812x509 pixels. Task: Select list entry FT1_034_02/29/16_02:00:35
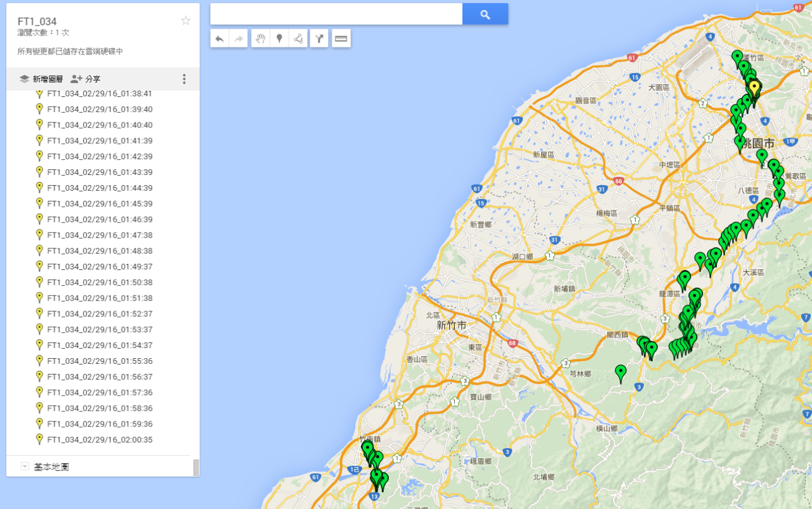coord(99,440)
